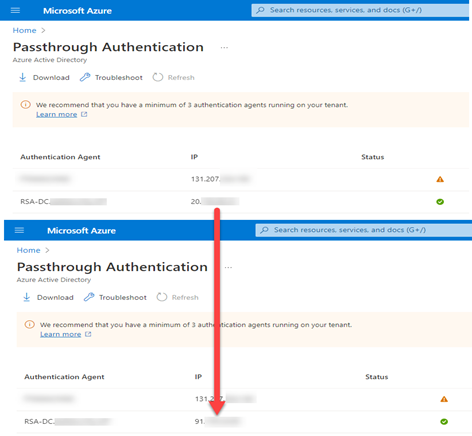Click orange warning status icon in bottom table

(444, 399)
